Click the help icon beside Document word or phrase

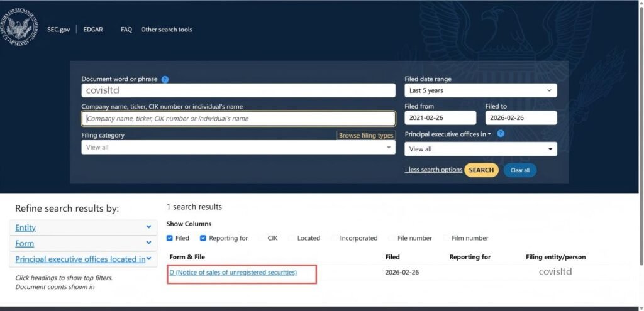click(x=165, y=80)
